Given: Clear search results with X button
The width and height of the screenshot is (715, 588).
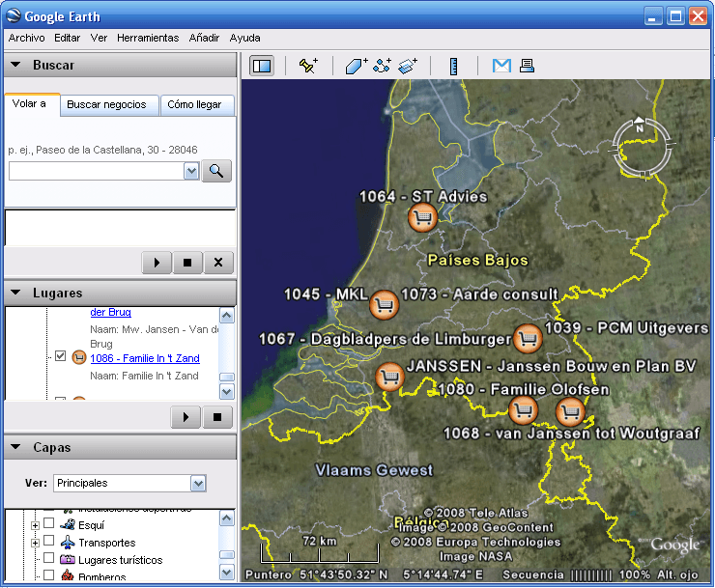Looking at the screenshot, I should (218, 263).
